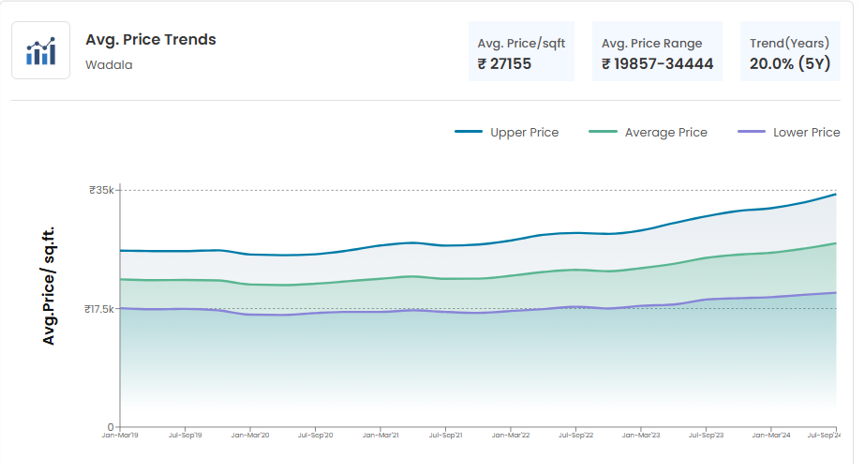Click the Avg. Price Trends heading

[x=151, y=40]
